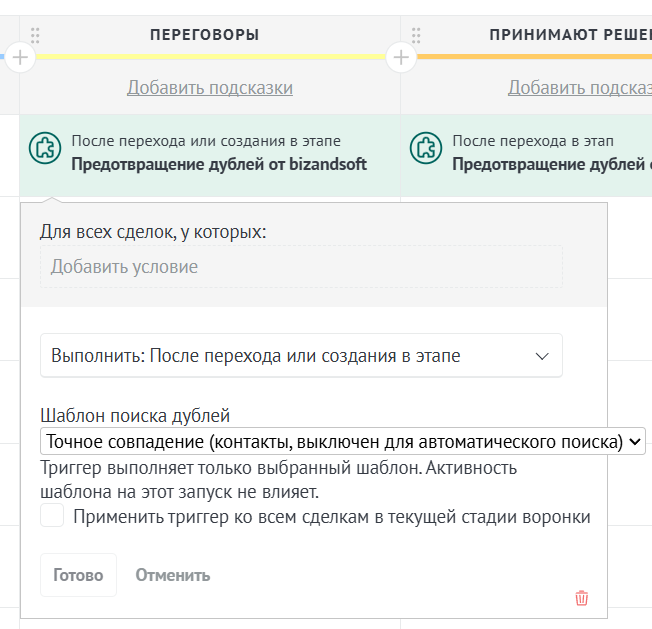Image resolution: width=652 pixels, height=629 pixels.
Task: Add a stage after ПЕРЕГОВОРЫ with plus button
Action: pyautogui.click(x=401, y=57)
